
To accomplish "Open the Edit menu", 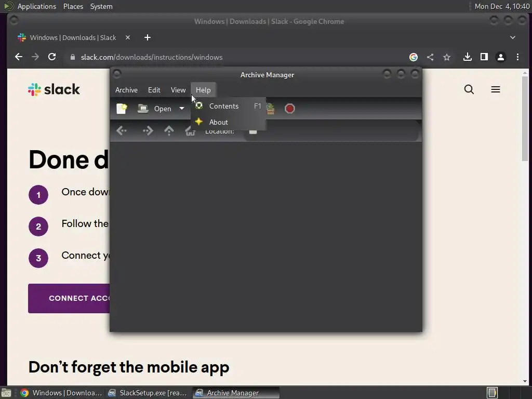I will click(154, 90).
